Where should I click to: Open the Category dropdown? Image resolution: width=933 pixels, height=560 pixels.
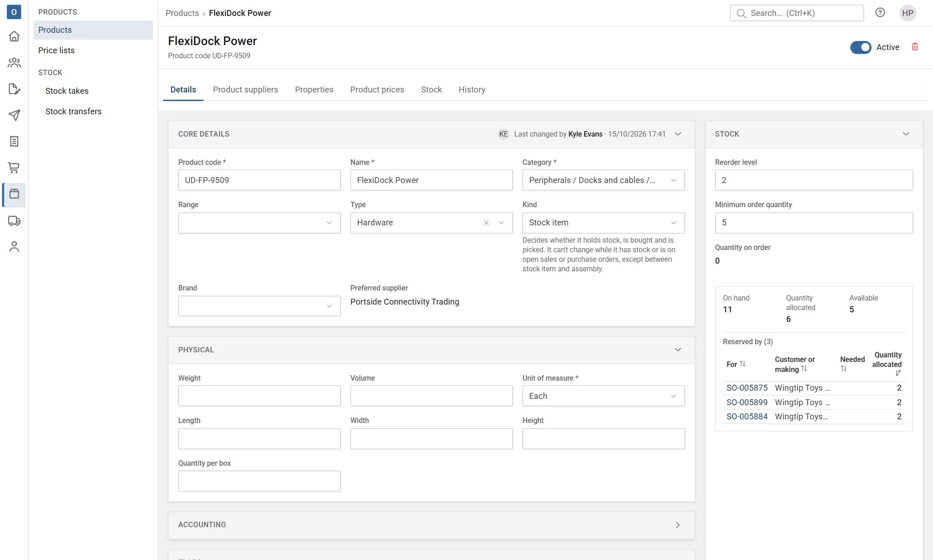[x=603, y=180]
